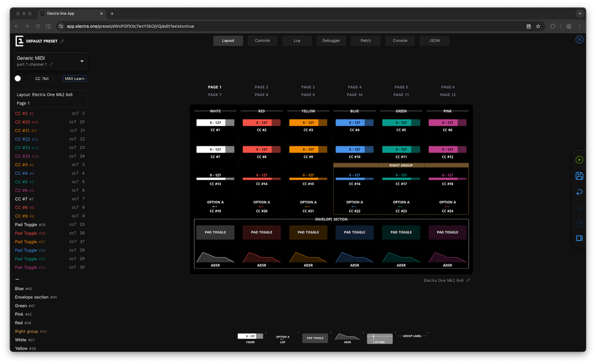Click the dimmed paste clipboard icon

(x=579, y=223)
